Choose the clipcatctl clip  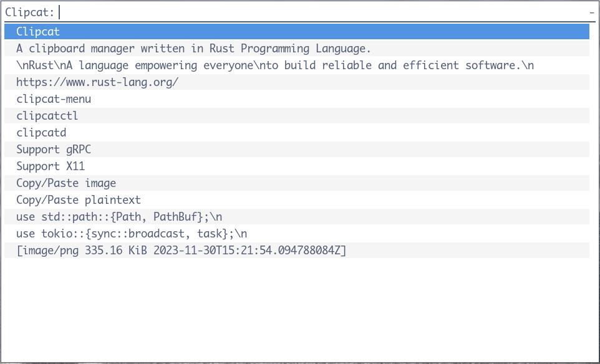click(x=296, y=115)
